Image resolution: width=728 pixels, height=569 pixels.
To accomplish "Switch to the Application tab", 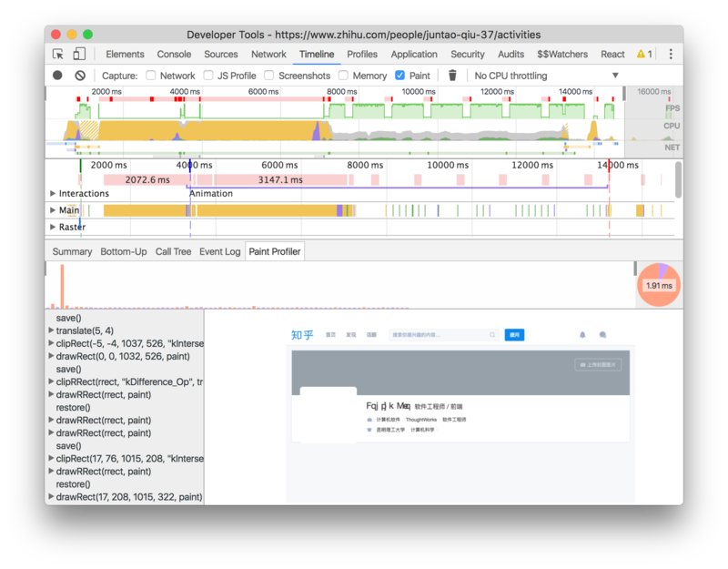I will tap(414, 54).
